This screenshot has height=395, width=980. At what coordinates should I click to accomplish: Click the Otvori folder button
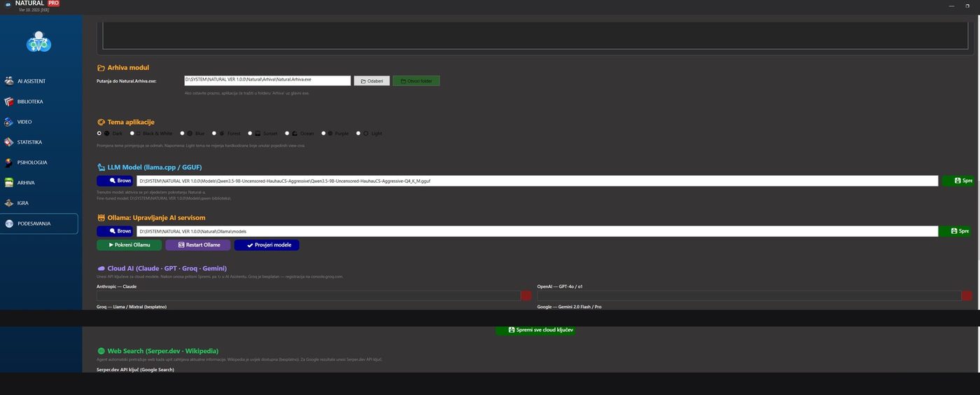(416, 81)
